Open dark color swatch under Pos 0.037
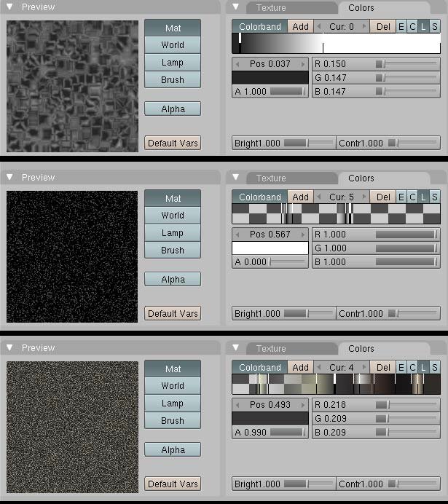 (270, 78)
